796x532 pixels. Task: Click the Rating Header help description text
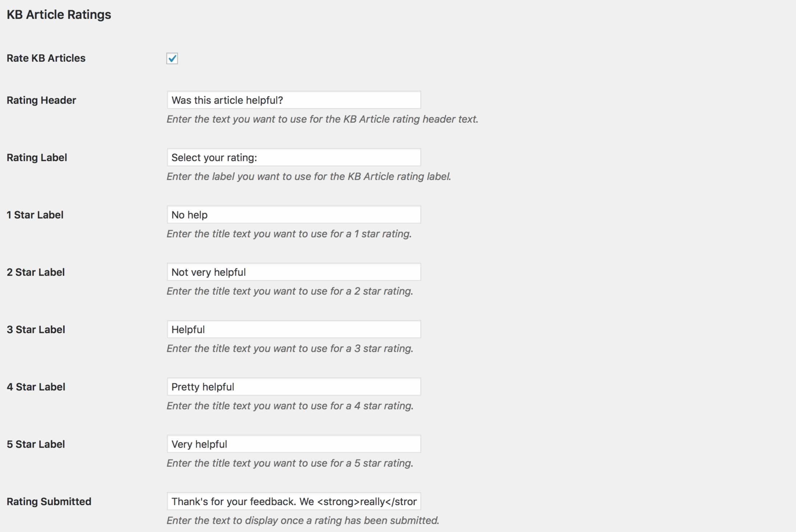coord(322,119)
